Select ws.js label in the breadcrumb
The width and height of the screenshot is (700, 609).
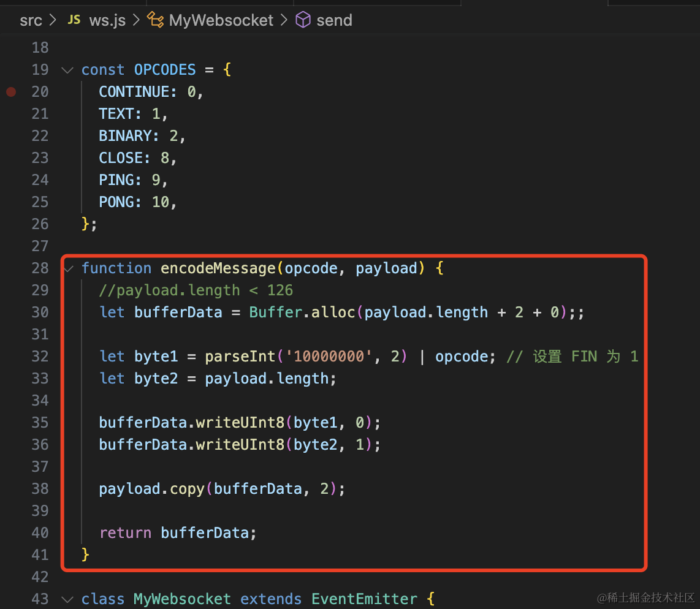[x=107, y=20]
